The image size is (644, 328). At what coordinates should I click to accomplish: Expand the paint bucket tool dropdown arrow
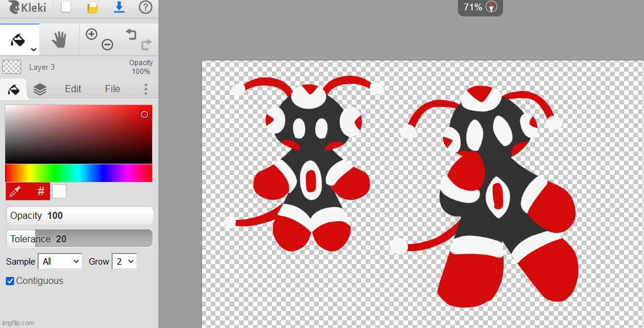pyautogui.click(x=33, y=49)
